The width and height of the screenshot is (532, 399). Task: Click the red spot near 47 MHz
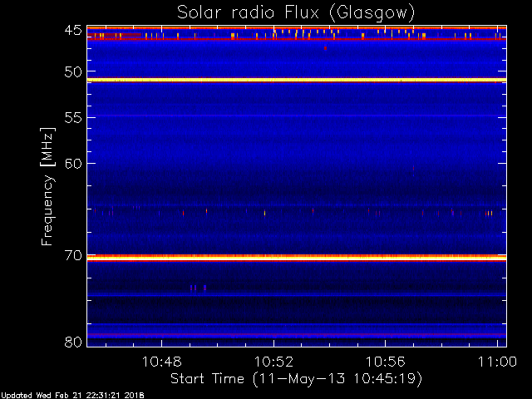tap(325, 48)
